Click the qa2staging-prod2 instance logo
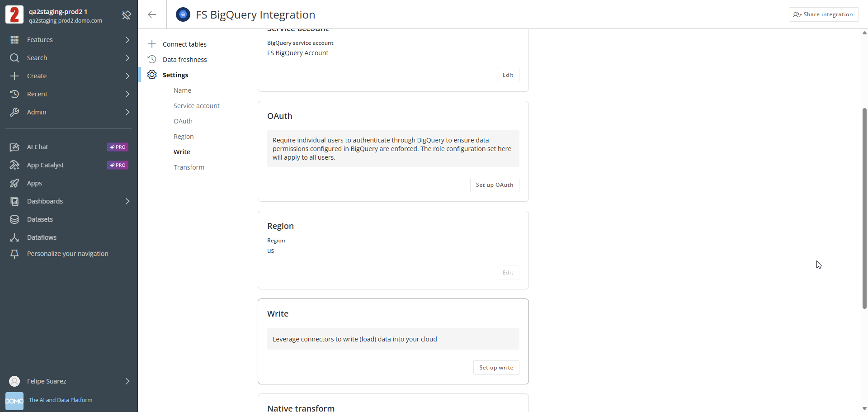 click(x=14, y=15)
